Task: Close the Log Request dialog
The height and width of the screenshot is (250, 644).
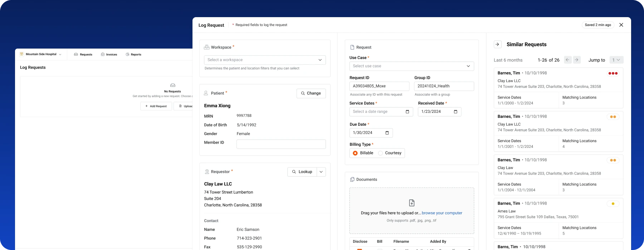Action: pos(621,25)
